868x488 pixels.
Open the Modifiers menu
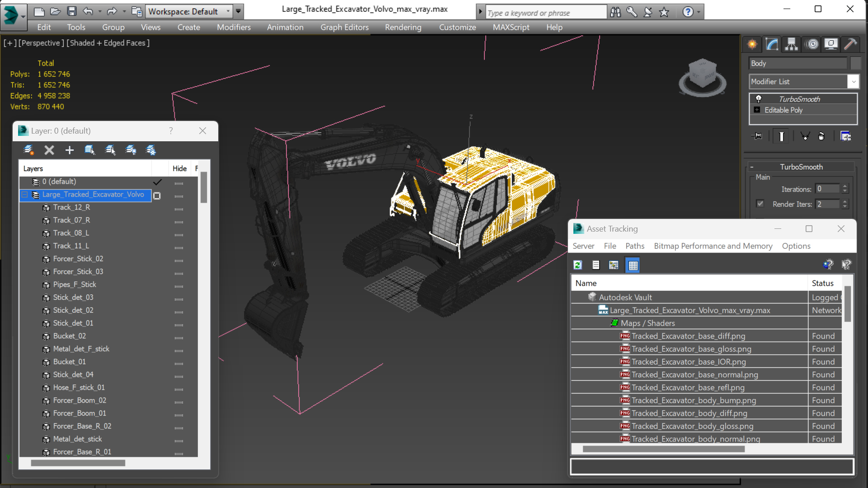[x=234, y=27]
